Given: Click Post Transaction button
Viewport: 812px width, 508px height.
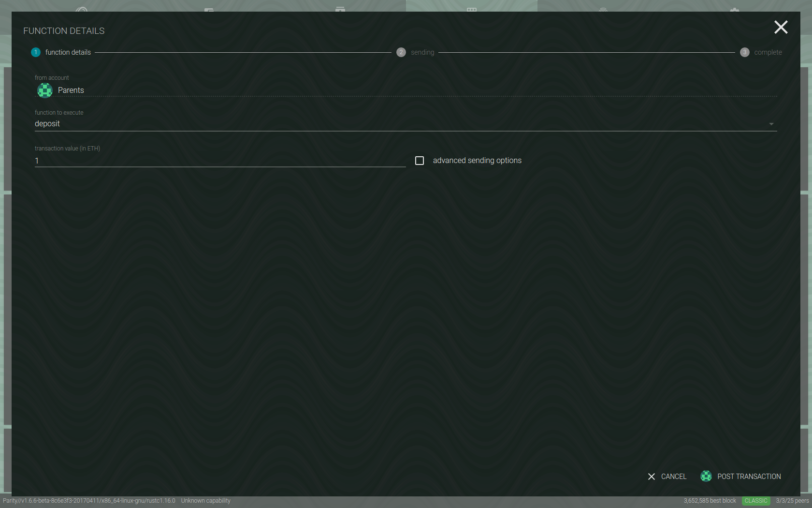Looking at the screenshot, I should 740,477.
